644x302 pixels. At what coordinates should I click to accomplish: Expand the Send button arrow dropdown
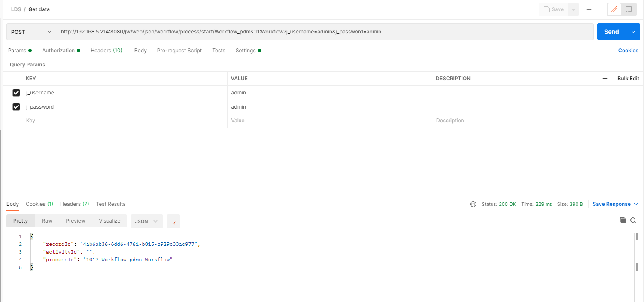(633, 32)
